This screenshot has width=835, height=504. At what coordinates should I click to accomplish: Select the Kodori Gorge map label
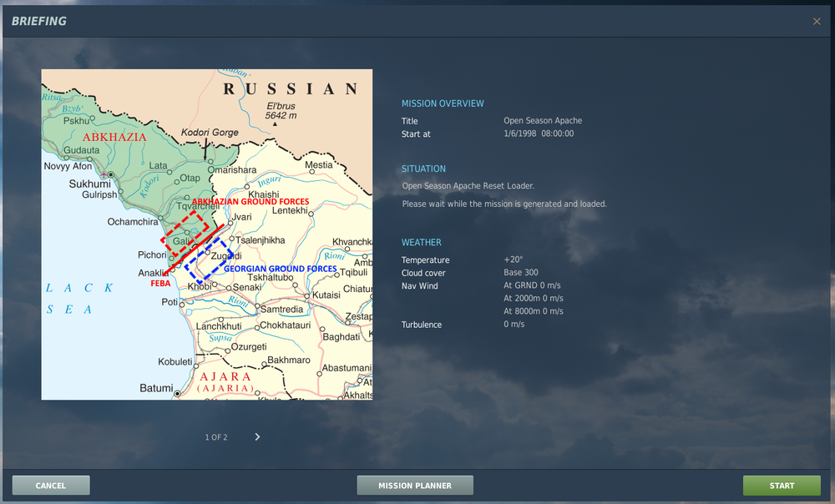click(210, 132)
